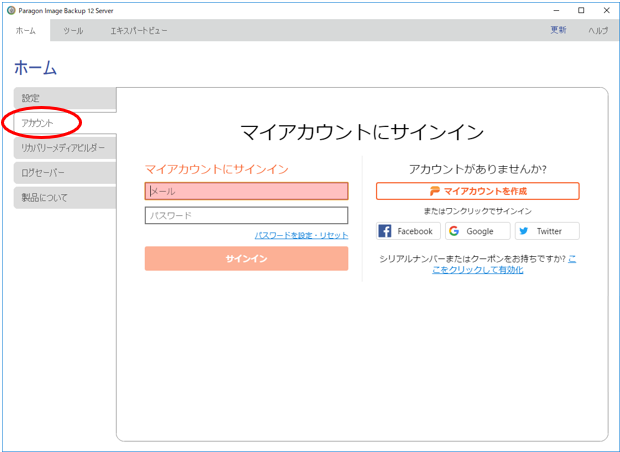Switch to the ツール tab
This screenshot has width=620, height=452.
[73, 30]
